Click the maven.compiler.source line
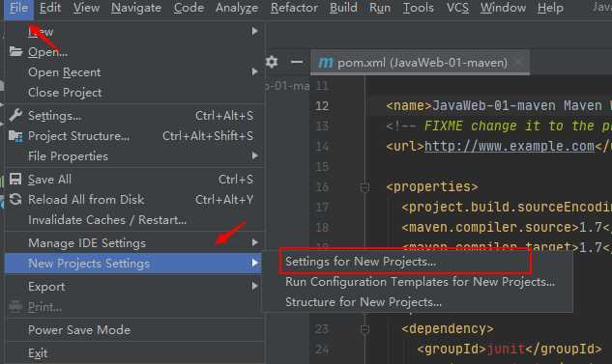Screen dimensions: 612x364 [507, 227]
